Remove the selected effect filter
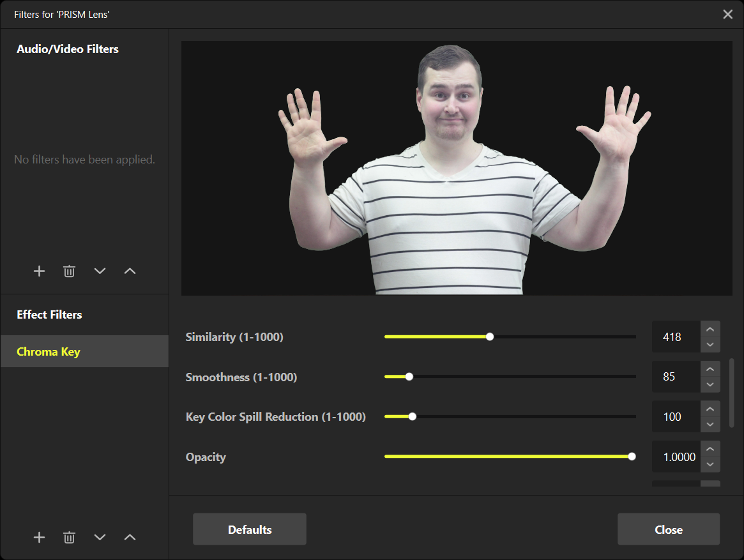Viewport: 744px width, 560px height. click(x=69, y=538)
